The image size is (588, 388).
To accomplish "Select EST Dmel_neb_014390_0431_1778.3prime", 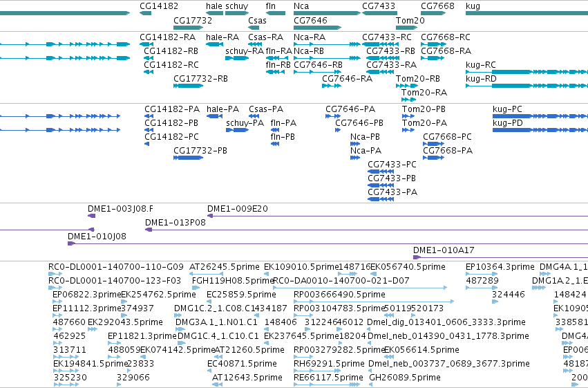I will pos(448,336).
